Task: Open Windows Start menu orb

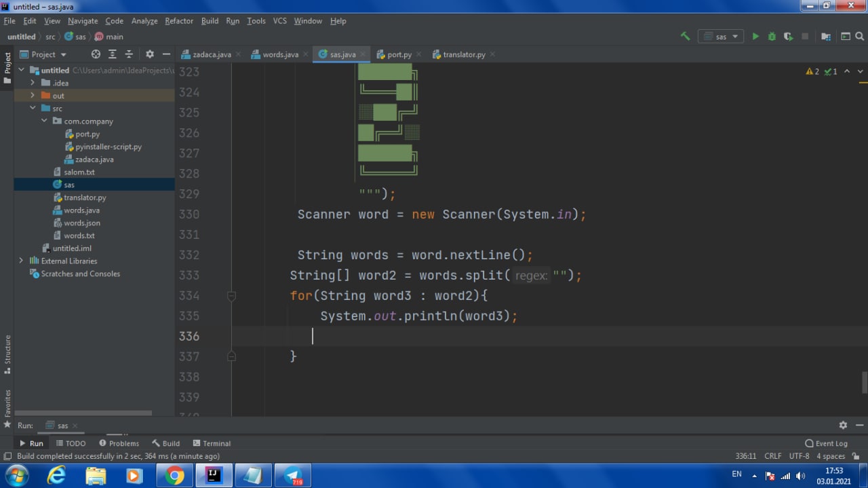Action: pos(17,476)
